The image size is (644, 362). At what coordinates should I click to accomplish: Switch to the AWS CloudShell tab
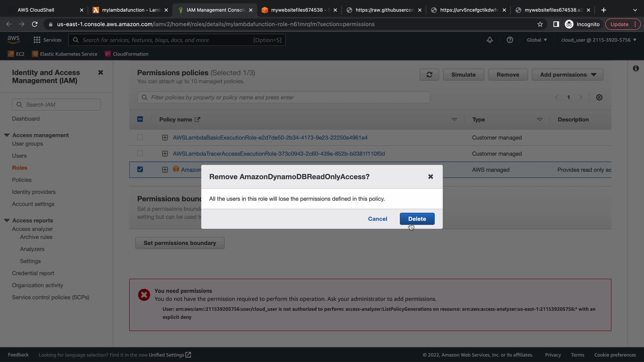pos(36,10)
